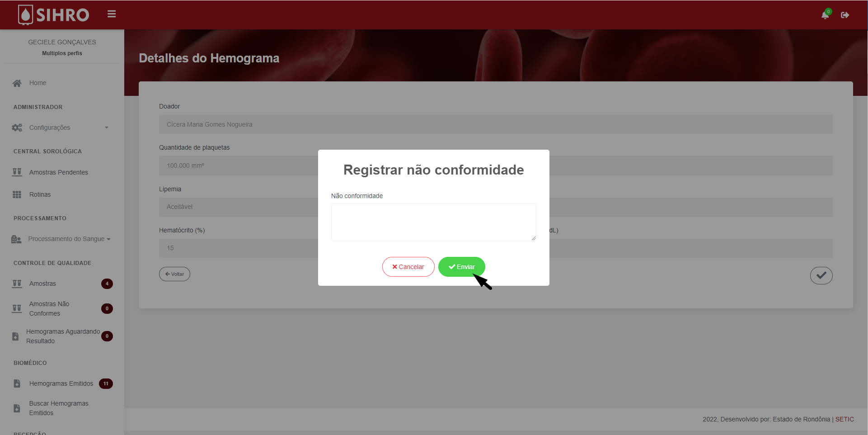This screenshot has width=868, height=435.
Task: Toggle the hamburger sidebar menu
Action: pos(112,14)
